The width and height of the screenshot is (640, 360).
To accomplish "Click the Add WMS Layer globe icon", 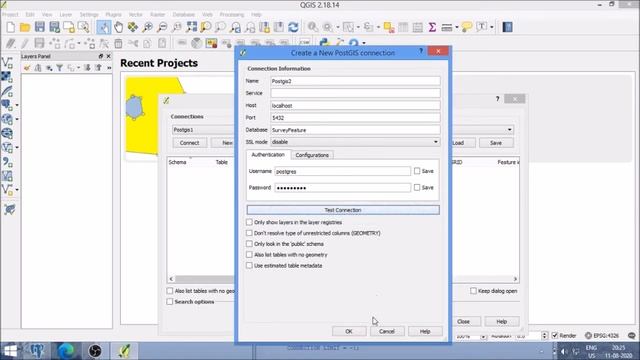I will pyautogui.click(x=7, y=119).
